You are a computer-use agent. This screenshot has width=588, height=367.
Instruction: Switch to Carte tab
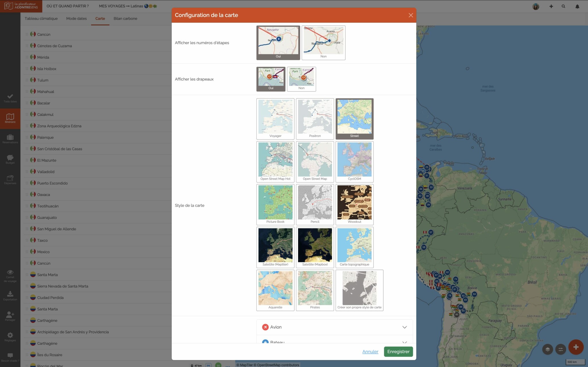tap(100, 18)
